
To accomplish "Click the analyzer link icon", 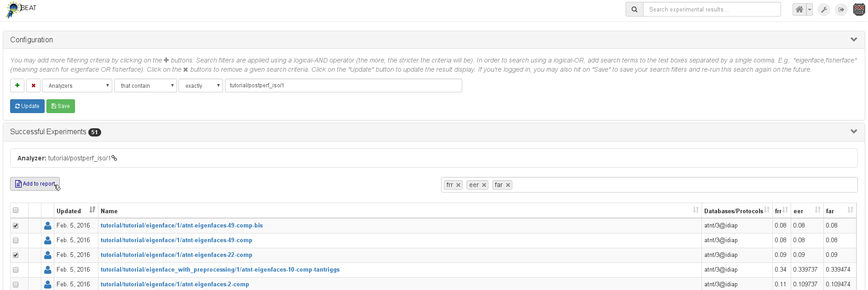I will click(115, 158).
